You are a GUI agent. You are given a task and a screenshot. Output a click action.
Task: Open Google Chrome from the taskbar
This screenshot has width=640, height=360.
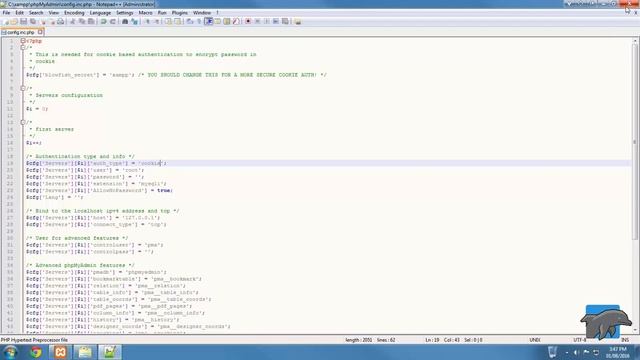(36, 352)
